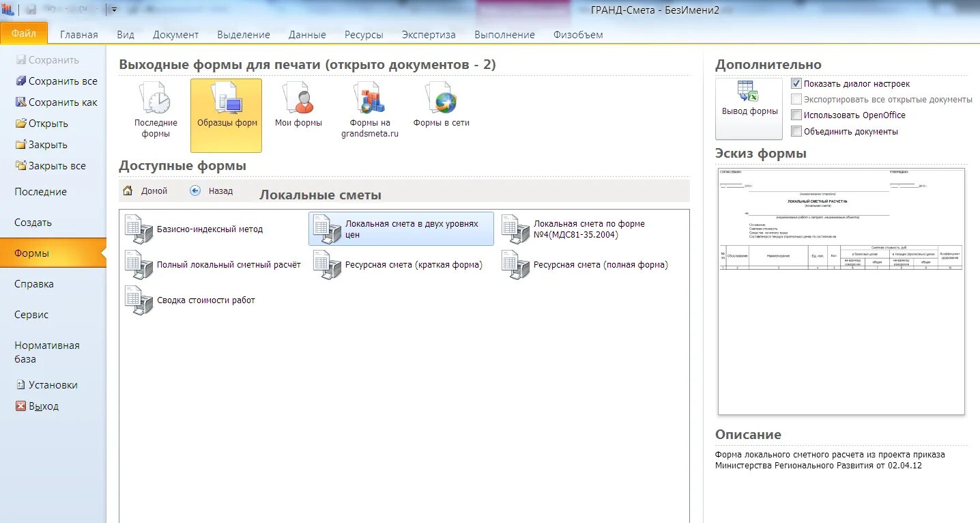
Task: Click the Локальные сметы heading
Action: click(x=320, y=195)
